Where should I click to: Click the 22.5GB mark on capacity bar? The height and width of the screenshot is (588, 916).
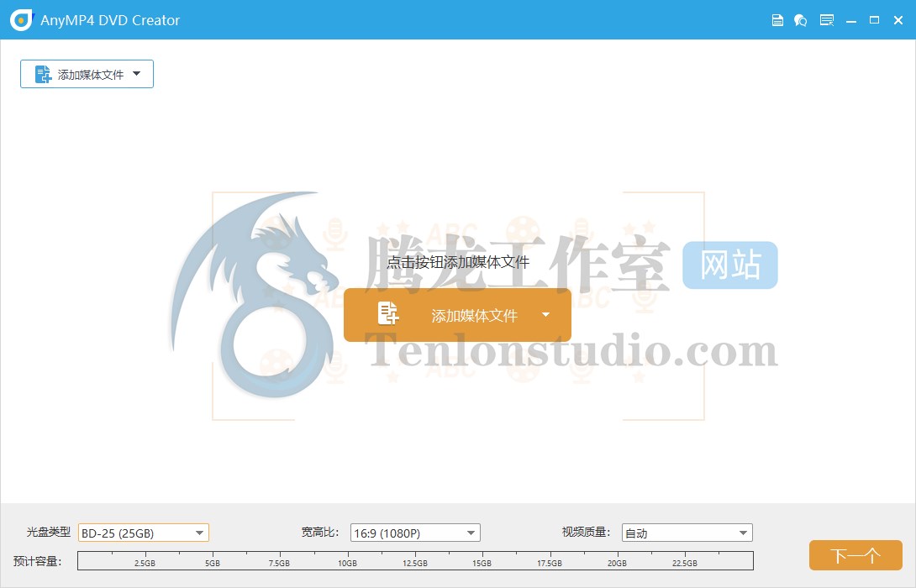point(685,563)
